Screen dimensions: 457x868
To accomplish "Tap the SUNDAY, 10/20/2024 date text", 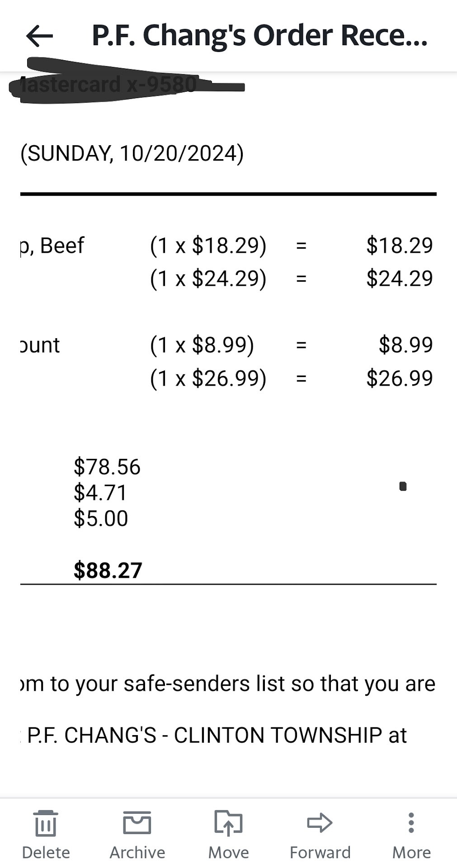I will (132, 153).
